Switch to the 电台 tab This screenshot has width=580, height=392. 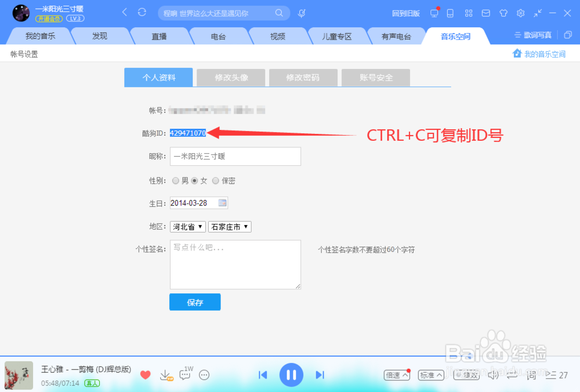tap(218, 36)
